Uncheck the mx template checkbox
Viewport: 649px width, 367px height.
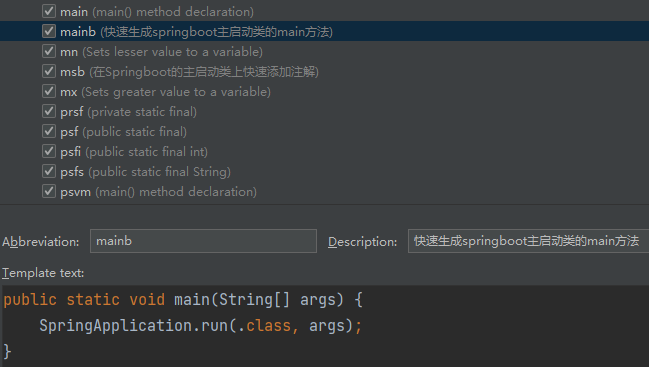(49, 91)
